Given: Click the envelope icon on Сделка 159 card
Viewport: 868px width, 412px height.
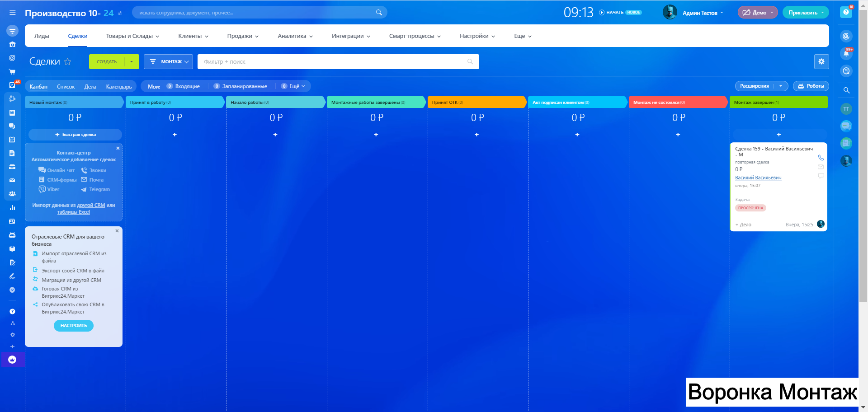Looking at the screenshot, I should pos(821,167).
